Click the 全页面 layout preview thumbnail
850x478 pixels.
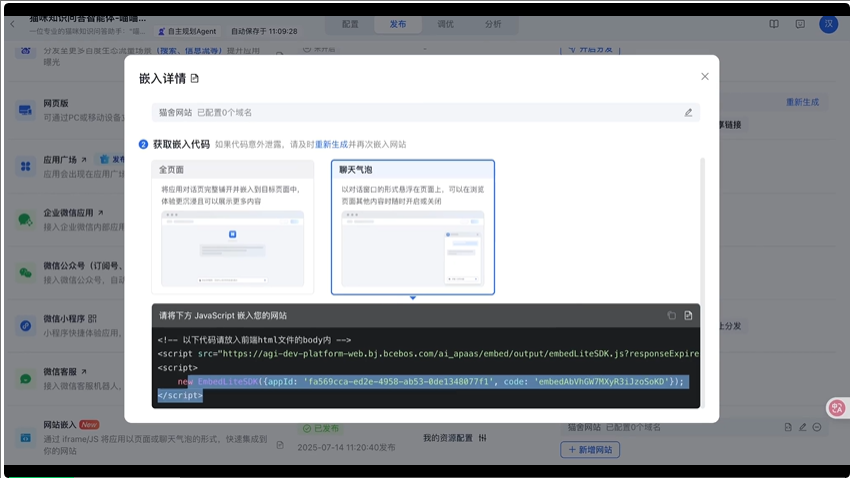pos(233,248)
